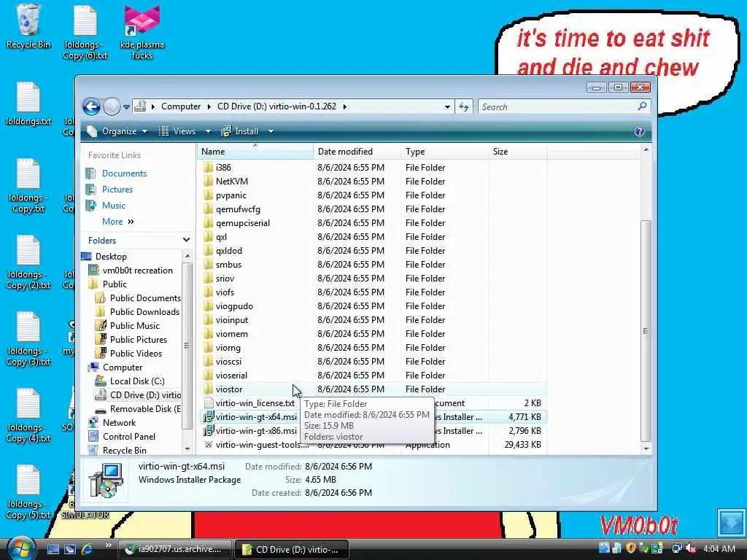Select virtio-win-gt-x86.msi installer icon
Image resolution: width=747 pixels, height=560 pixels.
208,430
